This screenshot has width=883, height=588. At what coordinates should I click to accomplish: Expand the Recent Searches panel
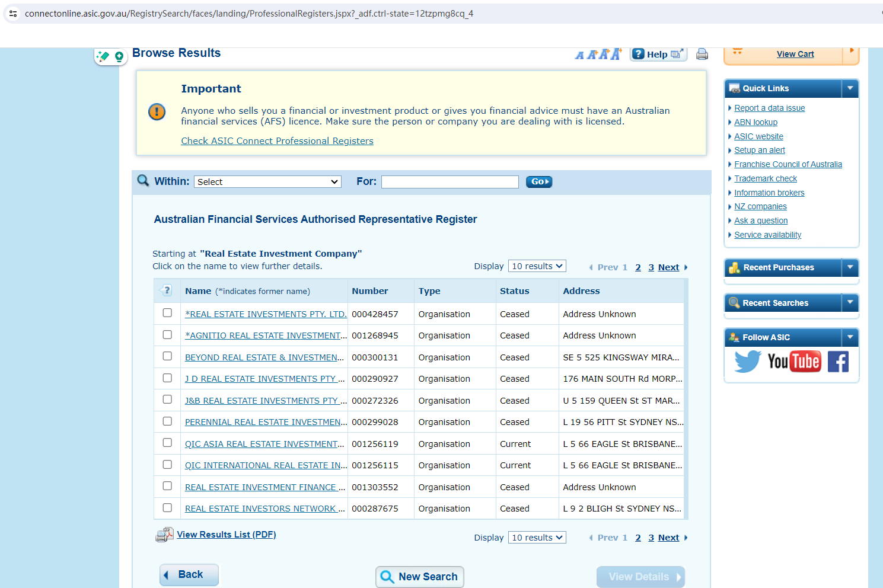(x=850, y=303)
